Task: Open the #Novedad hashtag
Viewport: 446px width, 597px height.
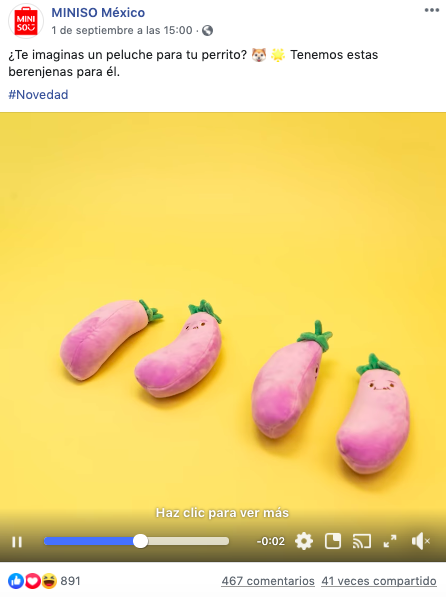Action: pyautogui.click(x=38, y=94)
